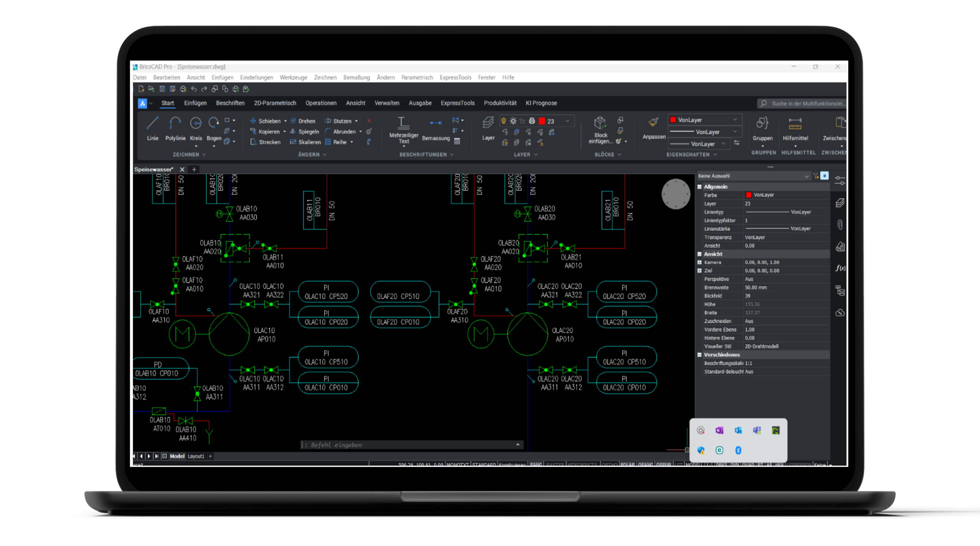Toggle RASTER grid in the status bar
The width and height of the screenshot is (980, 546).
555,464
